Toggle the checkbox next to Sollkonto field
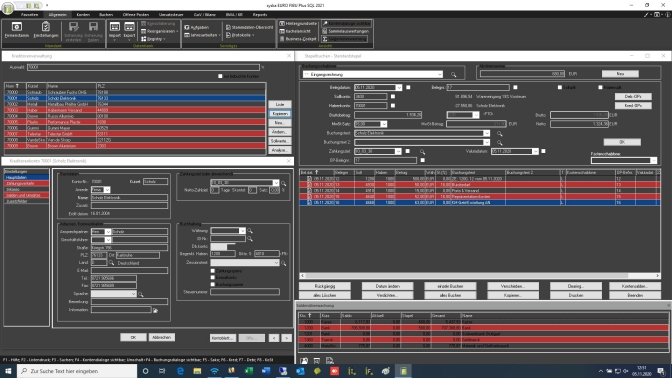Image resolution: width=672 pixels, height=378 pixels. 393,97
